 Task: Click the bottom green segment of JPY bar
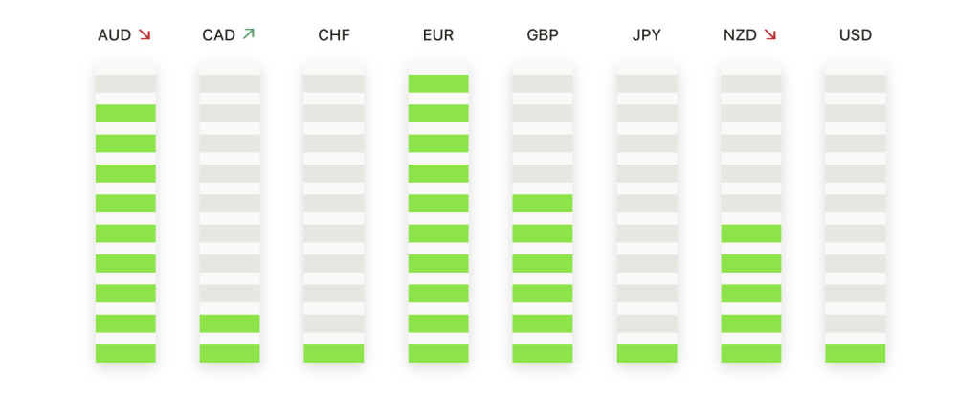(647, 353)
